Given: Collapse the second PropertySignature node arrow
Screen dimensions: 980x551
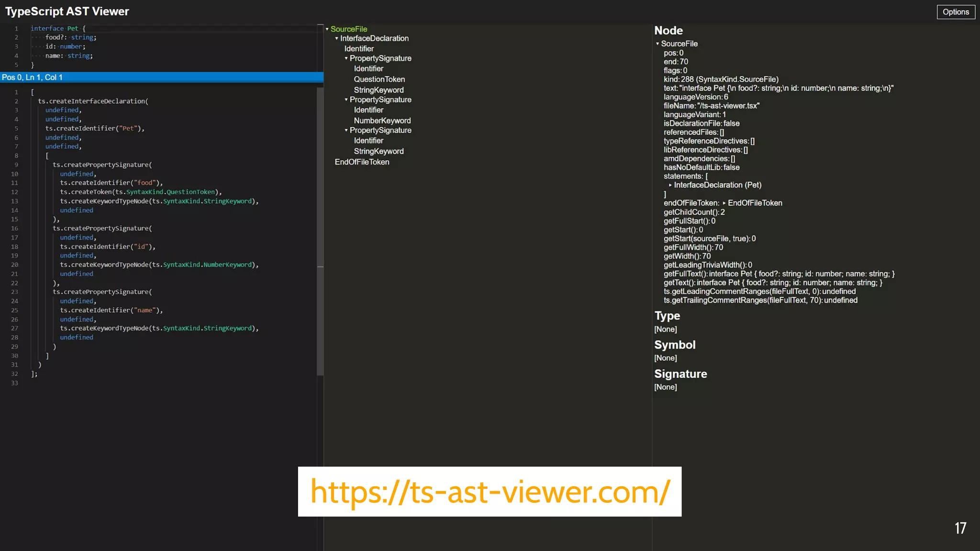Looking at the screenshot, I should (x=346, y=99).
